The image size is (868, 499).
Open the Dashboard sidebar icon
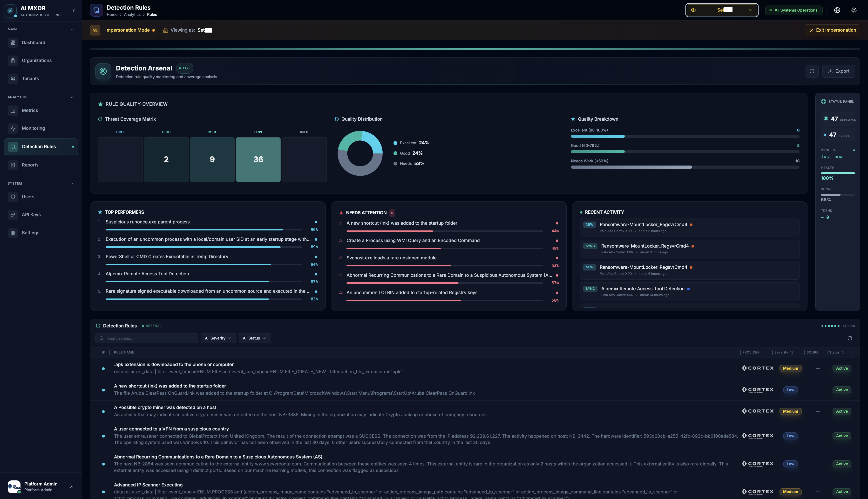[x=13, y=42]
